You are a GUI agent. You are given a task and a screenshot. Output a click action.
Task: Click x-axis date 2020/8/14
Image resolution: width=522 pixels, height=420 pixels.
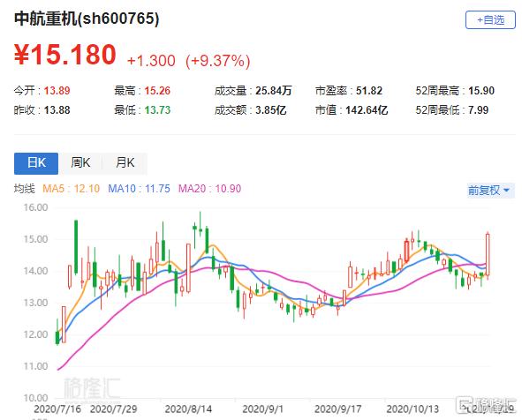click(x=188, y=409)
